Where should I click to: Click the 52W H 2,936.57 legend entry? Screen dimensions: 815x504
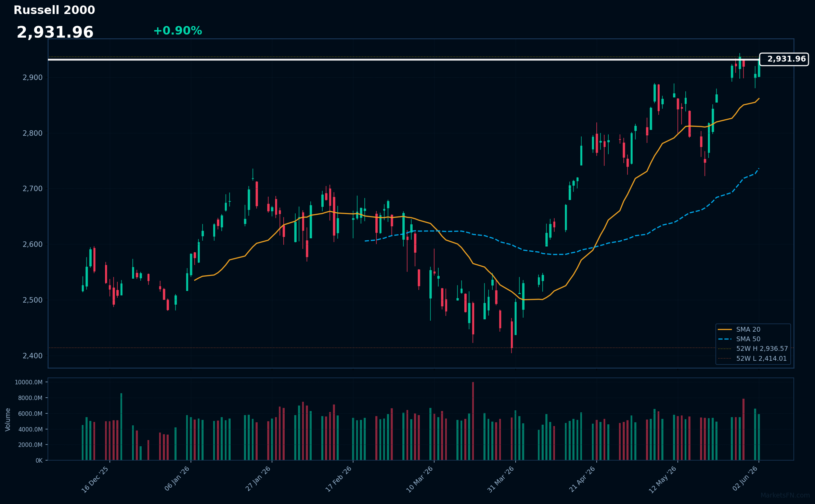coord(753,348)
